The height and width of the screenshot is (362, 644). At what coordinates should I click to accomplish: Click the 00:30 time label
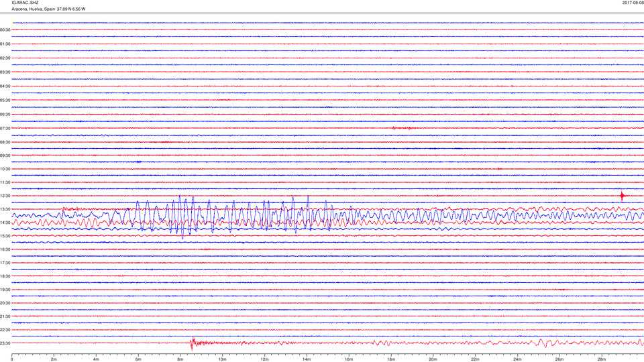click(x=5, y=30)
